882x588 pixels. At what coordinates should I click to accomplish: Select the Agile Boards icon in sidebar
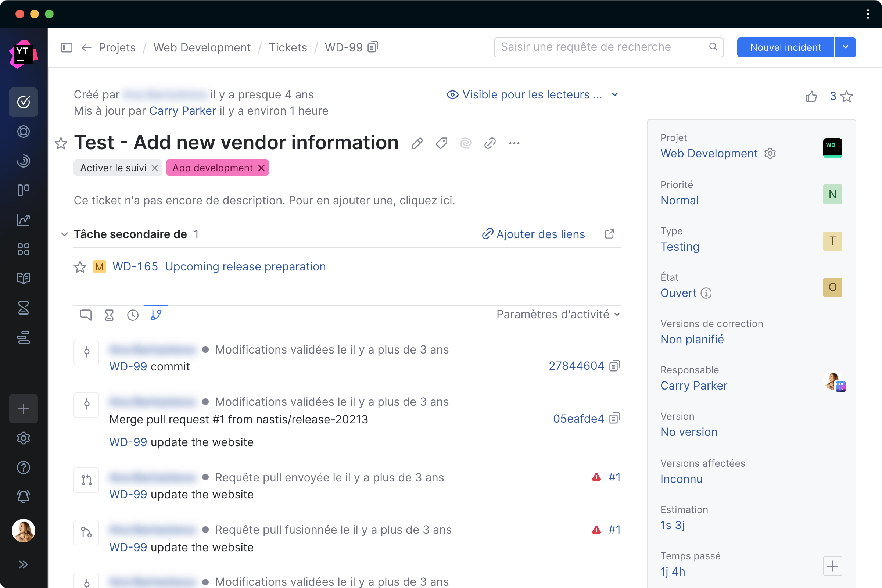(23, 190)
